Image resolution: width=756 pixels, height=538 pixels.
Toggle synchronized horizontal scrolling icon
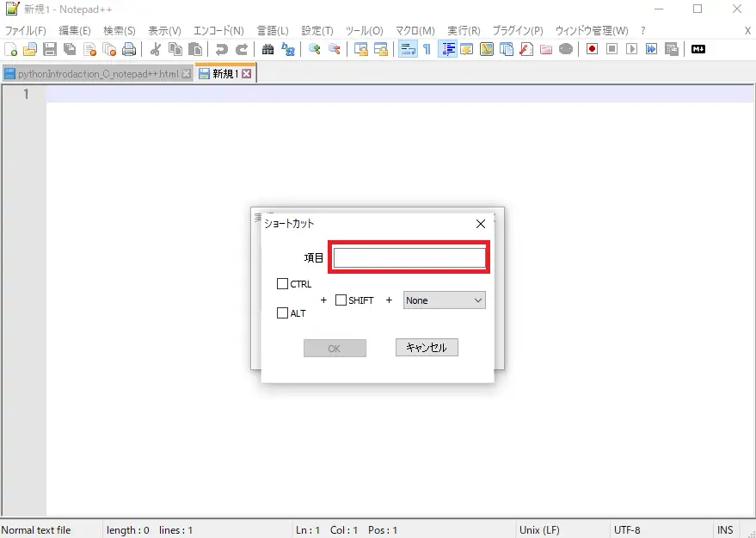click(x=380, y=49)
